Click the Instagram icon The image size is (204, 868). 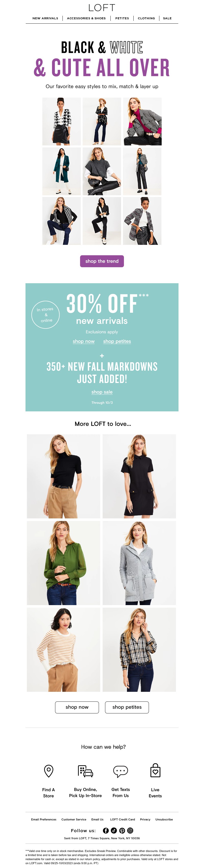point(130,831)
